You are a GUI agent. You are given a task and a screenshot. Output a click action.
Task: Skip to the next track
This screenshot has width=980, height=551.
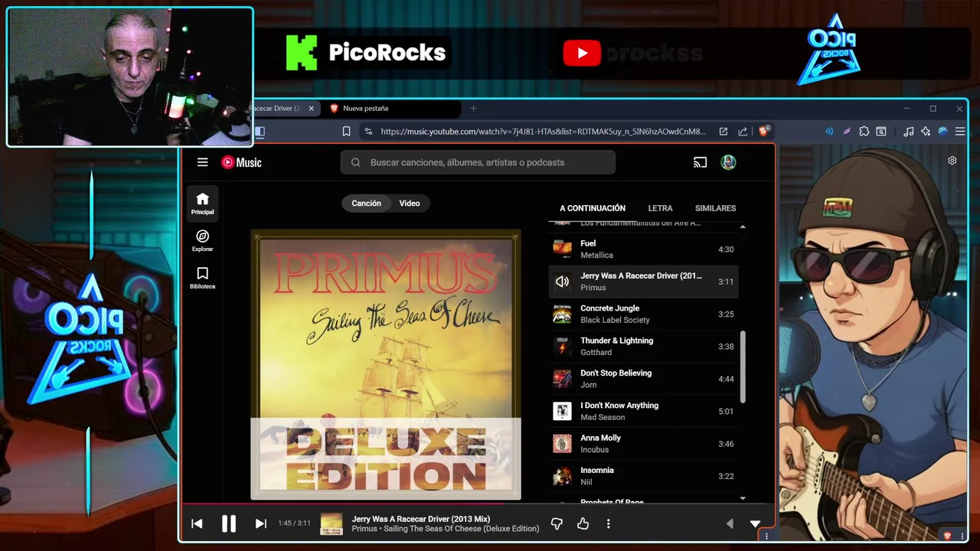click(260, 523)
